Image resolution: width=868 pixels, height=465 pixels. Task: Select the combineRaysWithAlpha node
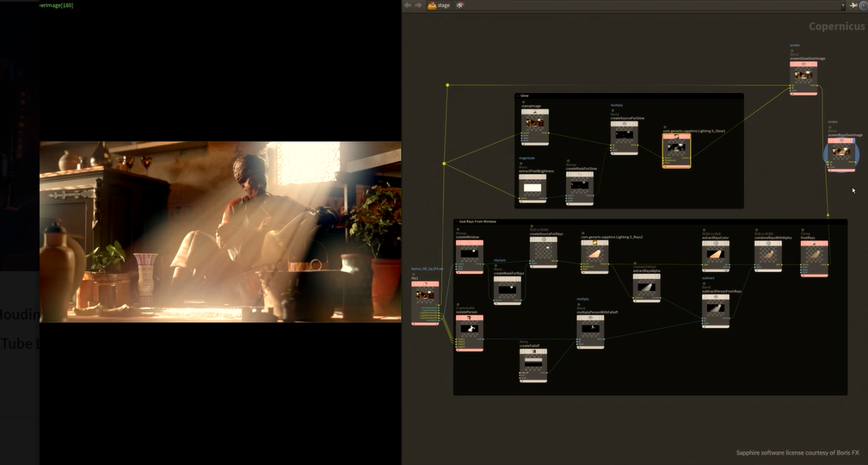click(x=768, y=256)
